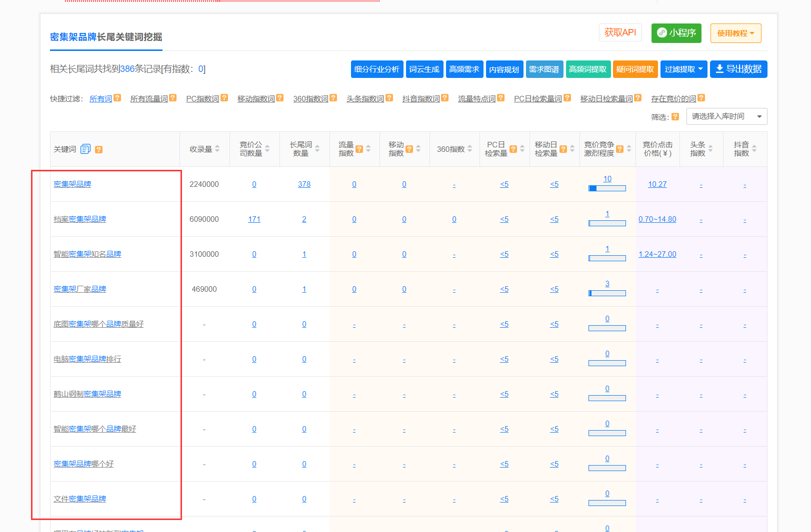Viewport: 811px width, 532px height.
Task: Open the 过滤提取 dropdown
Action: (x=683, y=69)
